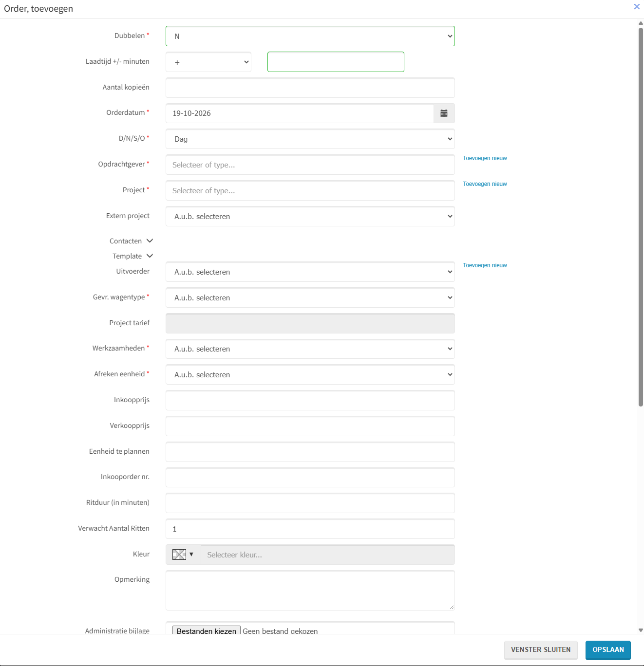Close the Order toevoegen dialog with X
Screen dimensions: 644x666
[x=637, y=7]
